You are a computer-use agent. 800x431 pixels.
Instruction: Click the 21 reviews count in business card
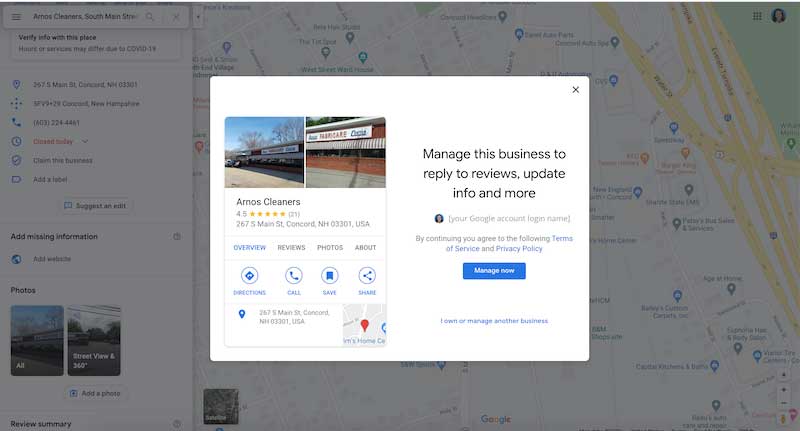(x=294, y=214)
